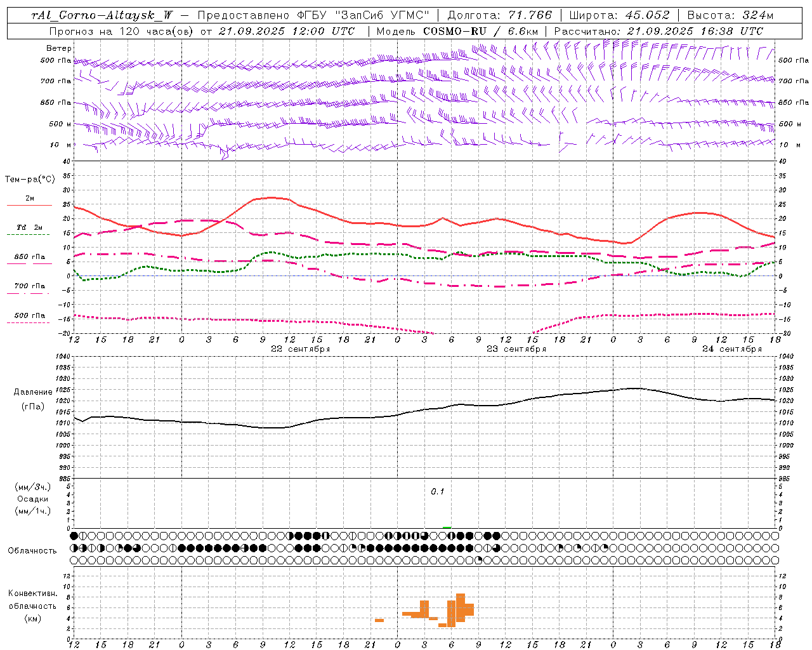The width and height of the screenshot is (812, 650).
Task: Click the Высота: 324м value
Action: coord(731,15)
